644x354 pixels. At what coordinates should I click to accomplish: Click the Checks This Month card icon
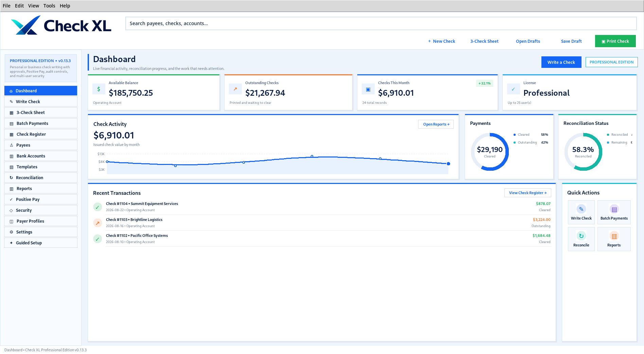point(368,89)
